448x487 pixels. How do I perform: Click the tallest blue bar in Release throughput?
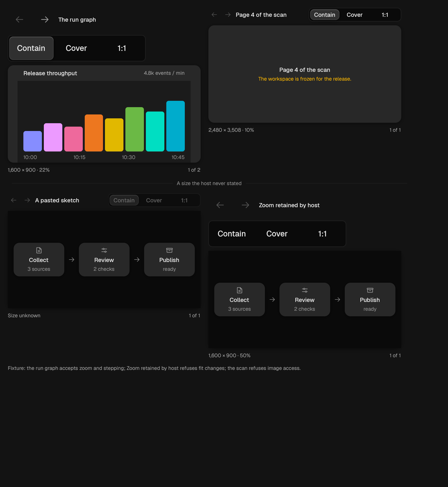tap(176, 126)
